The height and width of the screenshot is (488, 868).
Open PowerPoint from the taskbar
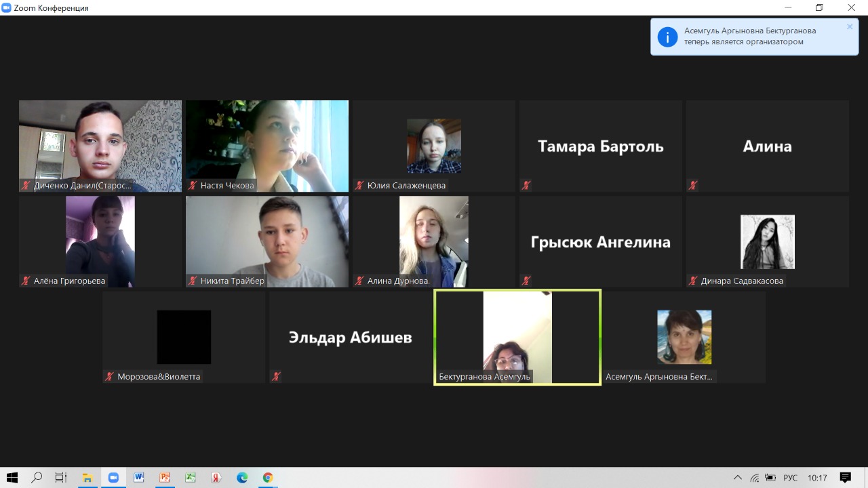coord(165,478)
